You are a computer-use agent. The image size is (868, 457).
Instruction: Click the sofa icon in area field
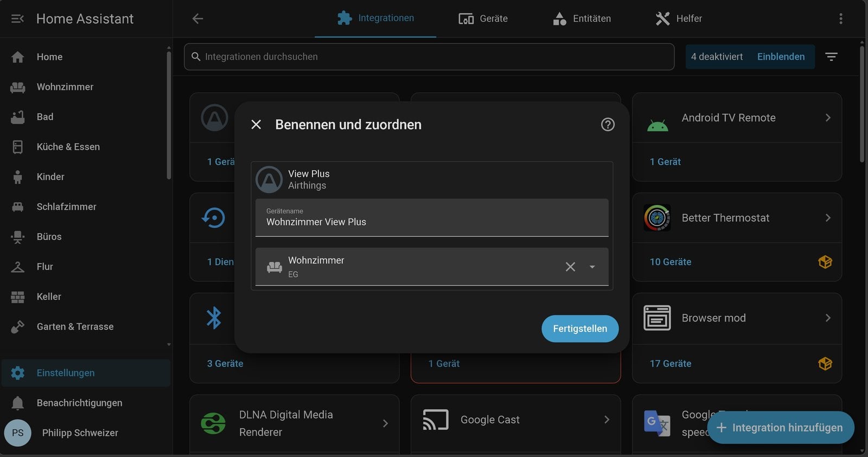275,267
